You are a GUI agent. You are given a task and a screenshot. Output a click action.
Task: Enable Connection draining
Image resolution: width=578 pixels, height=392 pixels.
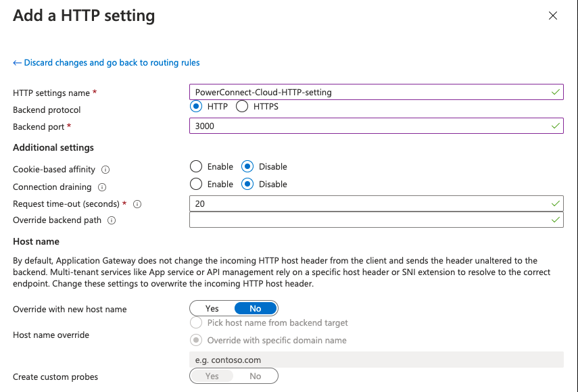pos(196,184)
